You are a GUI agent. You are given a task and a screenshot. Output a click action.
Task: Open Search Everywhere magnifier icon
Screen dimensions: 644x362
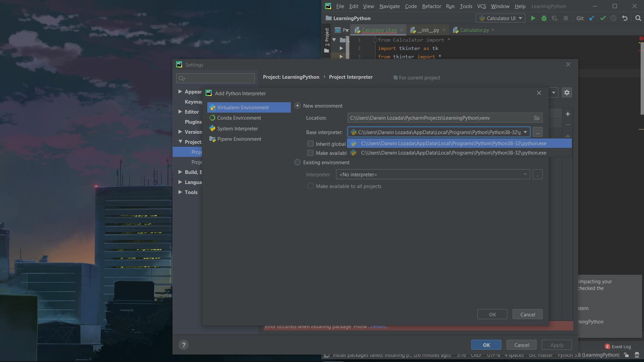[x=638, y=18]
